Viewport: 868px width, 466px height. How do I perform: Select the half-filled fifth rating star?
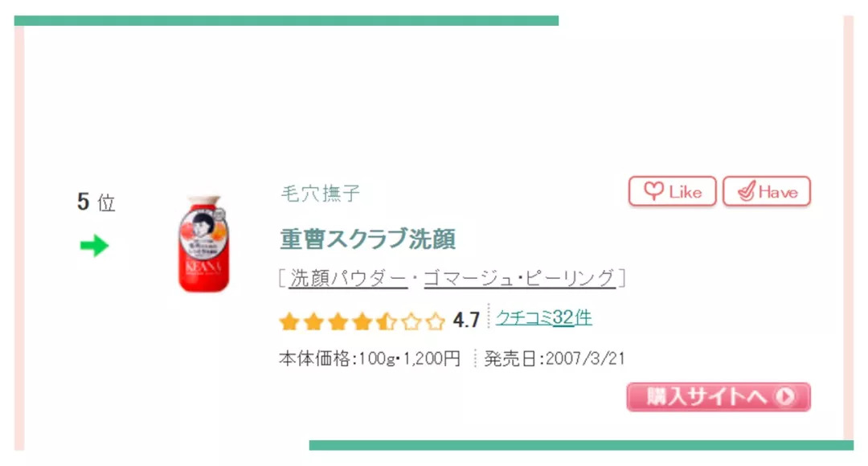387,321
